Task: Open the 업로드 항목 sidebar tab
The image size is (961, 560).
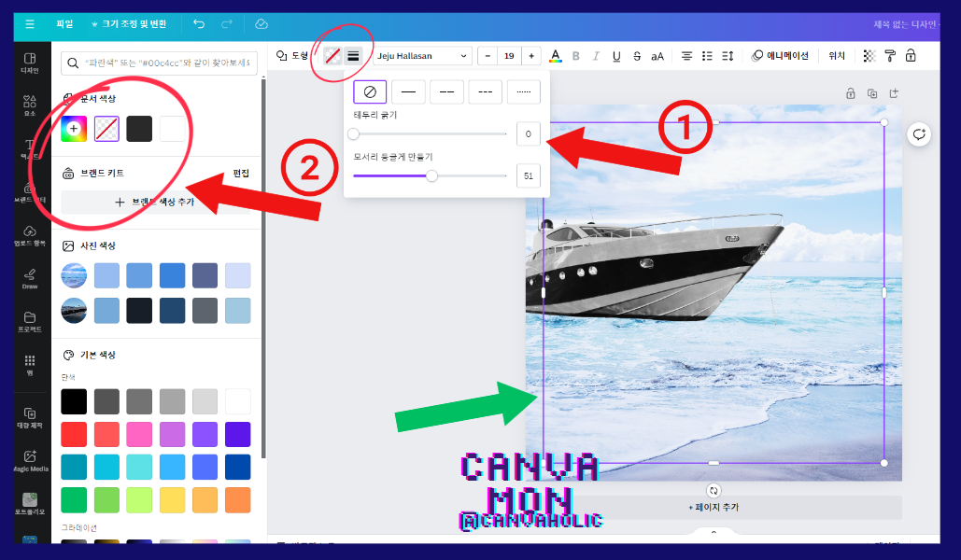Action: [x=30, y=235]
